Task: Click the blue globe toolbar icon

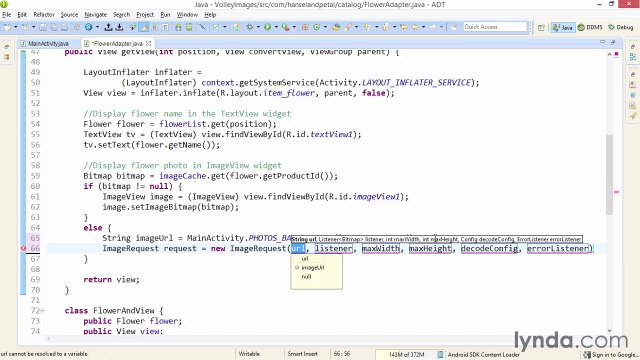Action: [x=89, y=27]
